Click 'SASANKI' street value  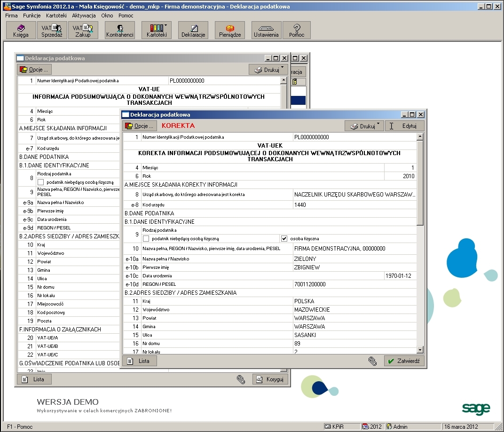(354, 335)
